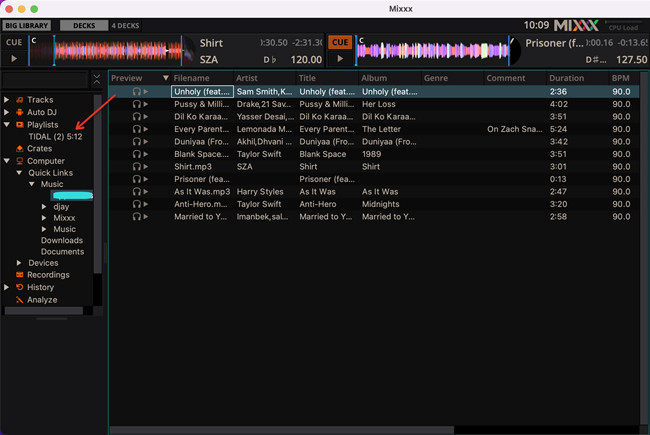Open the TIDAL (2) 5:12 playlist
The image size is (650, 435).
pos(55,137)
